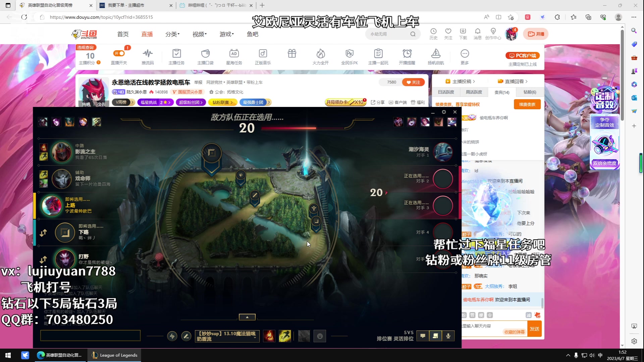Switch to 贵宾(14) tab
This screenshot has width=644, height=362.
(502, 92)
